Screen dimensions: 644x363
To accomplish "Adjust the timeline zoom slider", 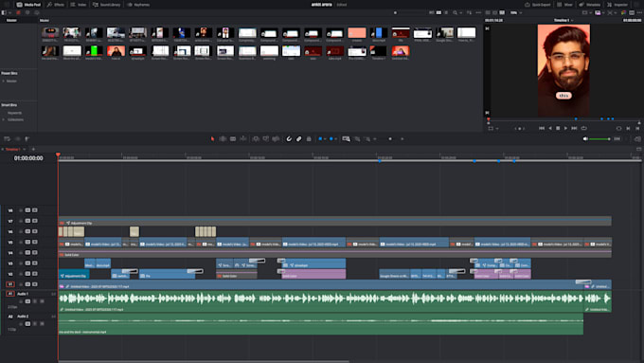I will coord(390,139).
